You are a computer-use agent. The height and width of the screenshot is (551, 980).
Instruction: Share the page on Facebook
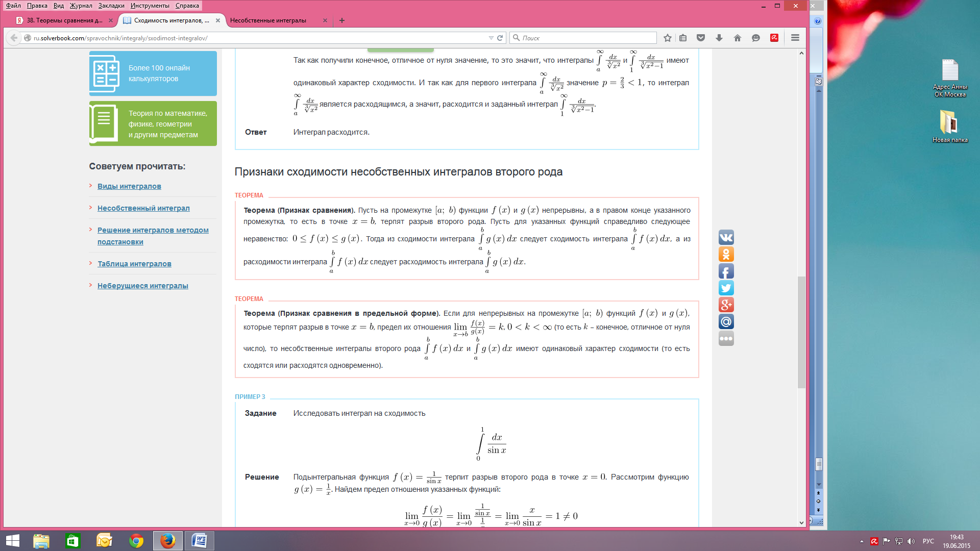click(x=726, y=271)
